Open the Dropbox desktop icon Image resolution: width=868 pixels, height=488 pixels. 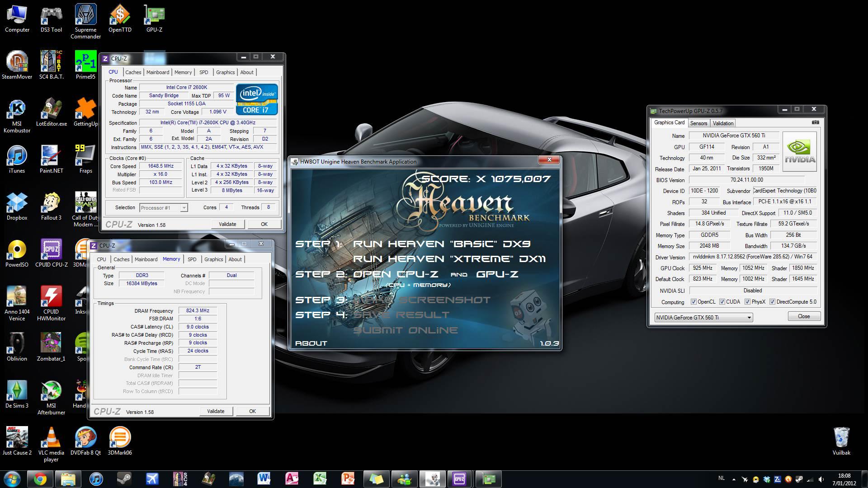coord(17,206)
